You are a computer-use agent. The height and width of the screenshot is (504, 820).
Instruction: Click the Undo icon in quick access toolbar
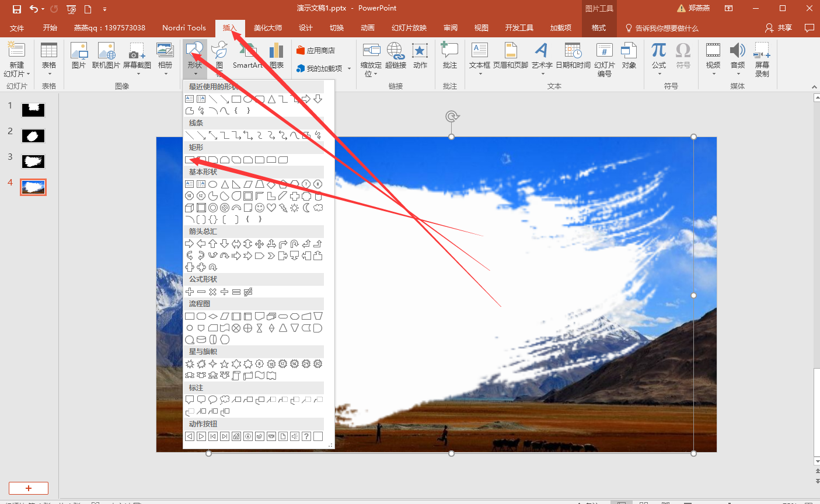click(x=33, y=8)
